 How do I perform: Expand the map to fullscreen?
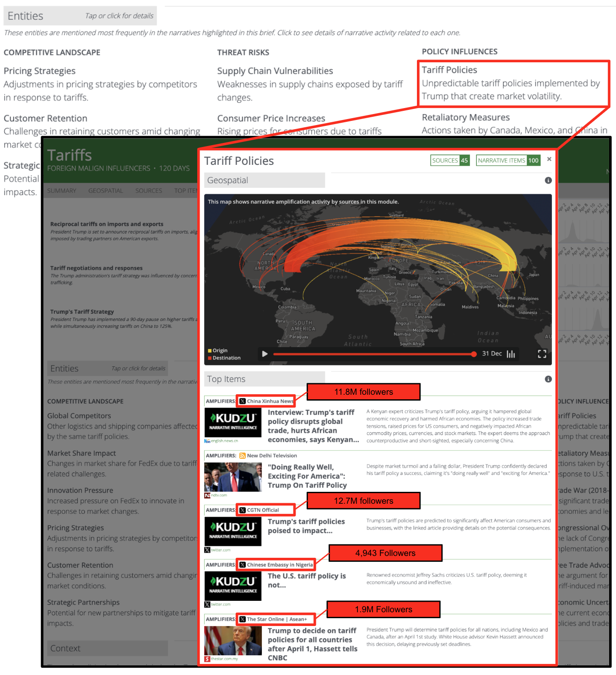(542, 354)
